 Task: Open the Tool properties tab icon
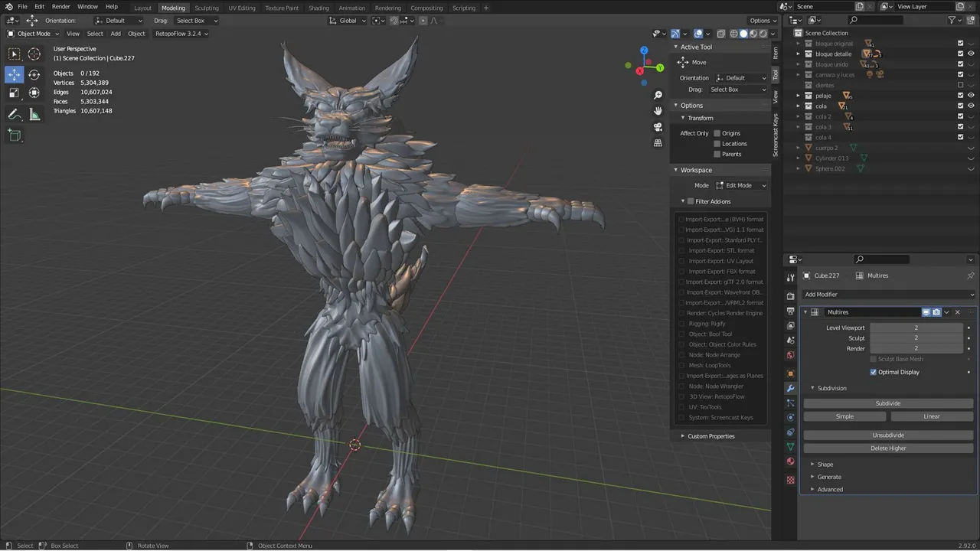tap(791, 277)
